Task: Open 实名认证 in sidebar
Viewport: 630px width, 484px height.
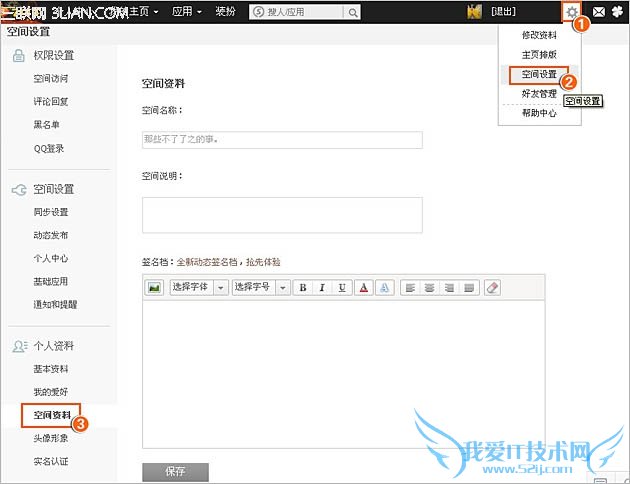Action: 51,461
